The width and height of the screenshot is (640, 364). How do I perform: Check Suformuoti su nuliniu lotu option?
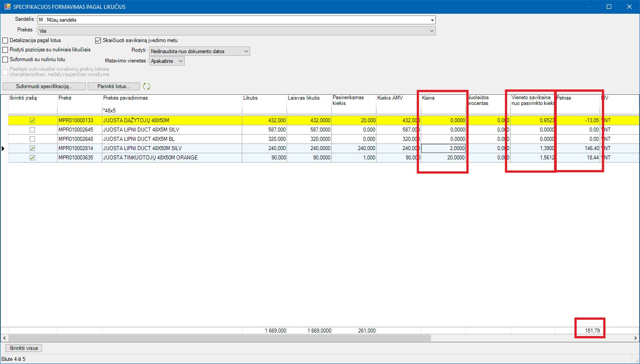[x=6, y=59]
